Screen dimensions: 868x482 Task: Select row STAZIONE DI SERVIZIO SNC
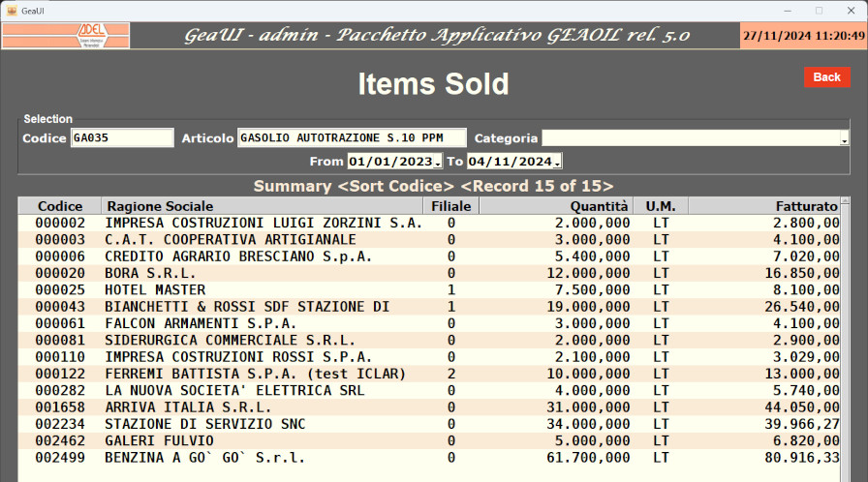[x=429, y=424]
